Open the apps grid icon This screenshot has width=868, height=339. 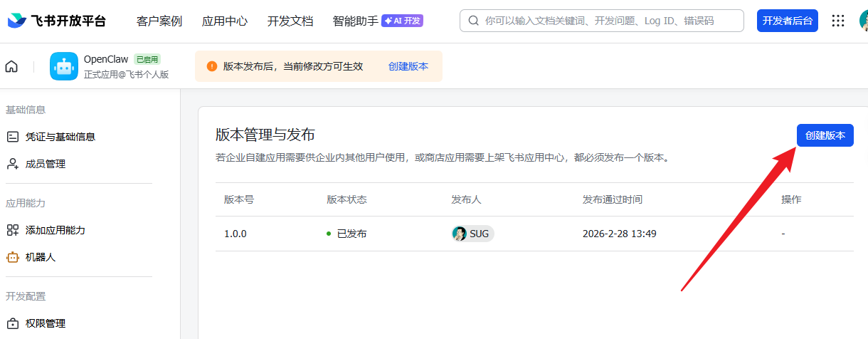pyautogui.click(x=838, y=21)
